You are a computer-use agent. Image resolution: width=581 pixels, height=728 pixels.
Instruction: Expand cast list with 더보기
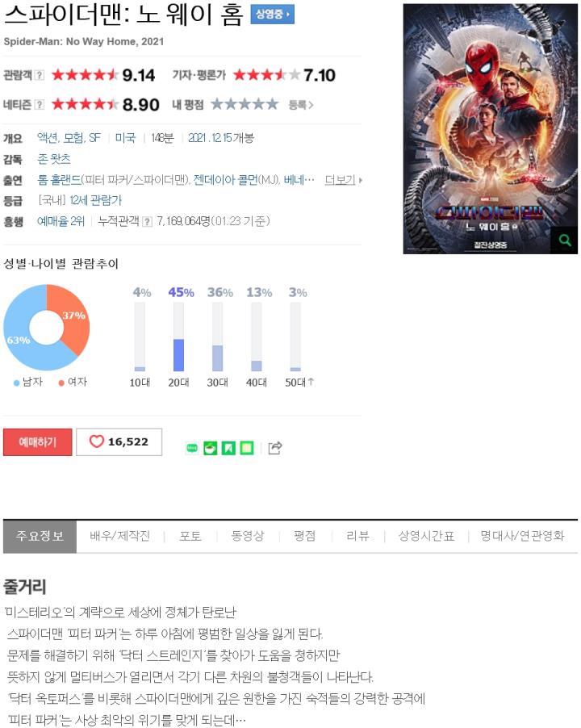[x=344, y=180]
